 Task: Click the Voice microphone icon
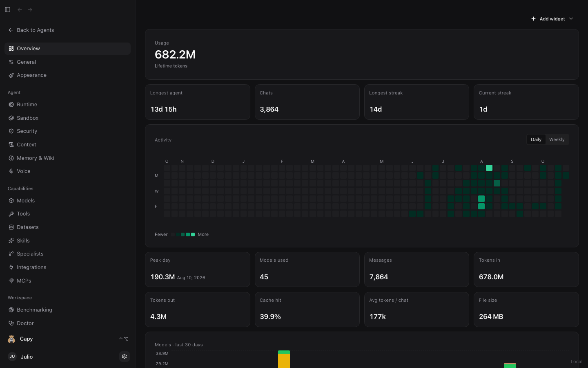point(11,171)
